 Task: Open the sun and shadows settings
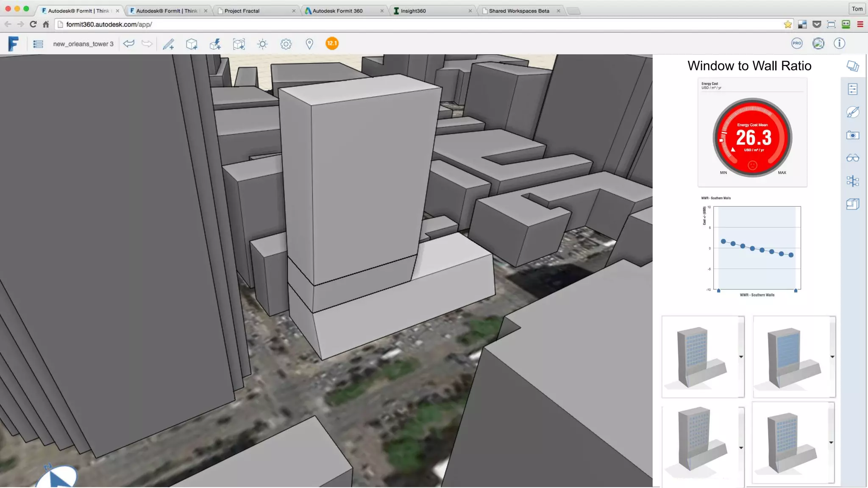click(262, 44)
